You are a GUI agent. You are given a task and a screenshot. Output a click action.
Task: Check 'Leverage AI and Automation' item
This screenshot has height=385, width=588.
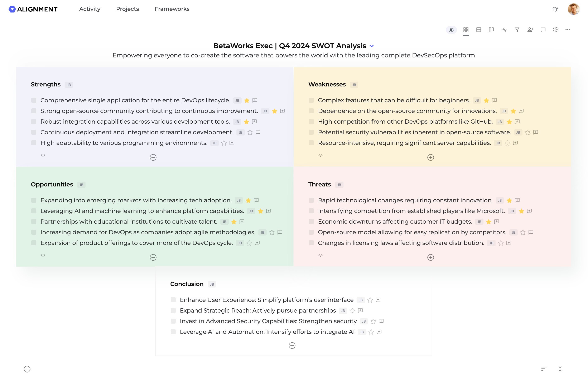coord(173,332)
